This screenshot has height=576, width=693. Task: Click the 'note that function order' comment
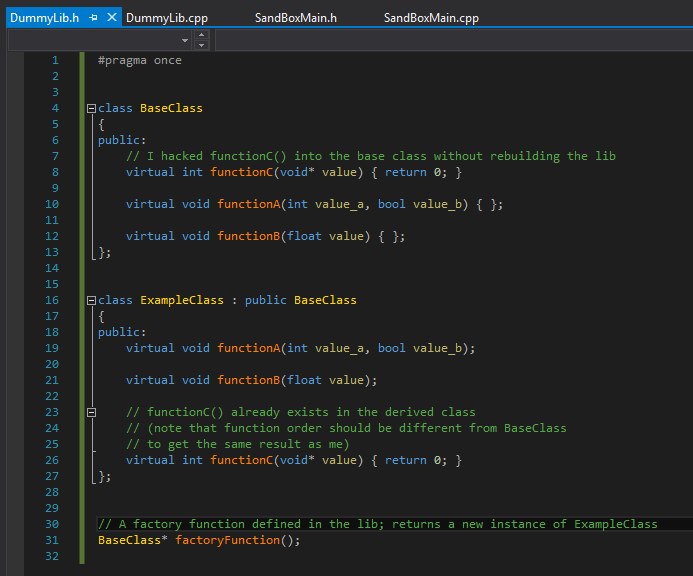[346, 428]
